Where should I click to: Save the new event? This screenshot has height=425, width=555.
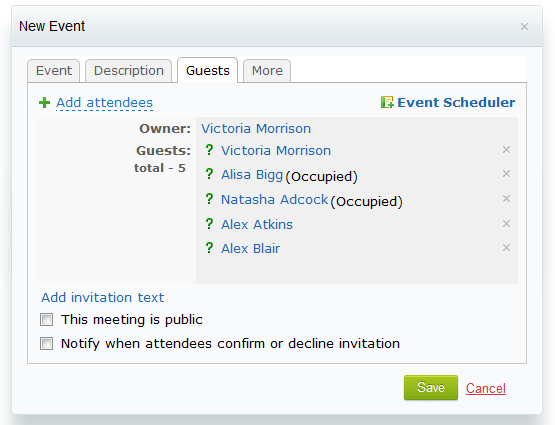pos(431,387)
